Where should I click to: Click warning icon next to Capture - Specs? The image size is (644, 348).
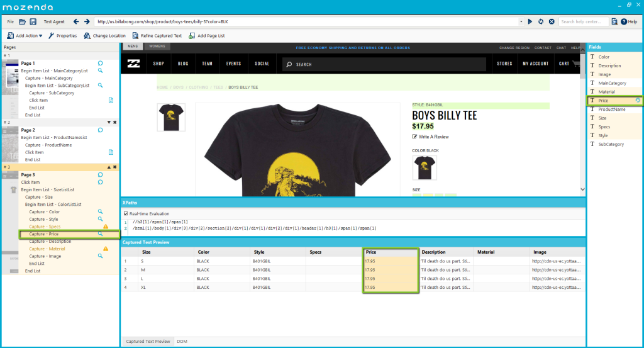(106, 227)
